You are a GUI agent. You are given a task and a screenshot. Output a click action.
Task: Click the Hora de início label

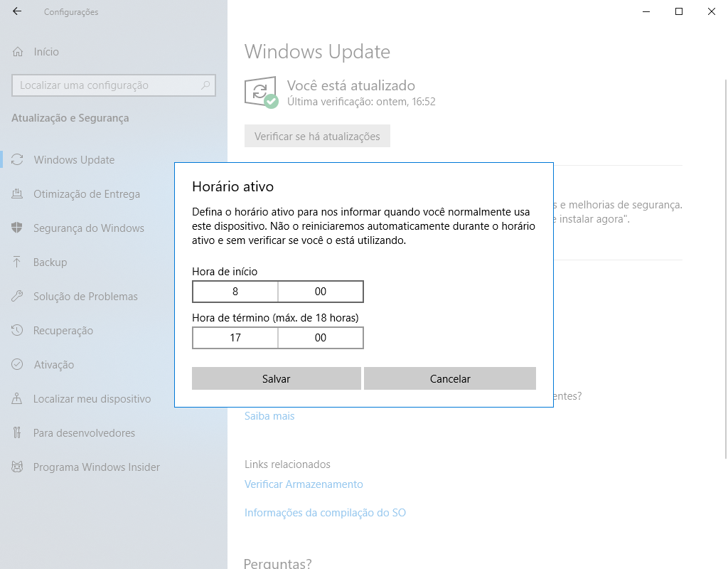point(225,272)
